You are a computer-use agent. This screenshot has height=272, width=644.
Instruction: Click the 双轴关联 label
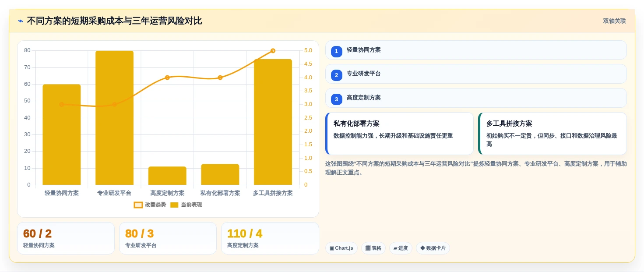[x=614, y=21]
